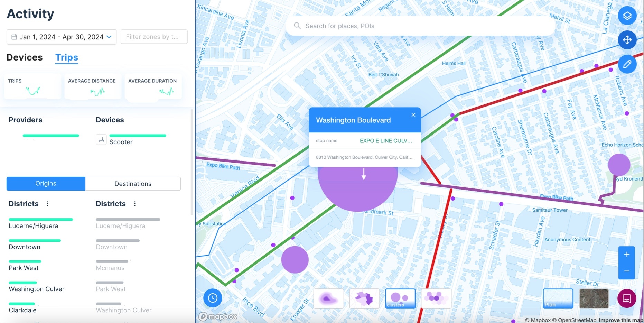Screen dimensions: 644x323
Task: Zoom in on the map
Action: click(626, 255)
